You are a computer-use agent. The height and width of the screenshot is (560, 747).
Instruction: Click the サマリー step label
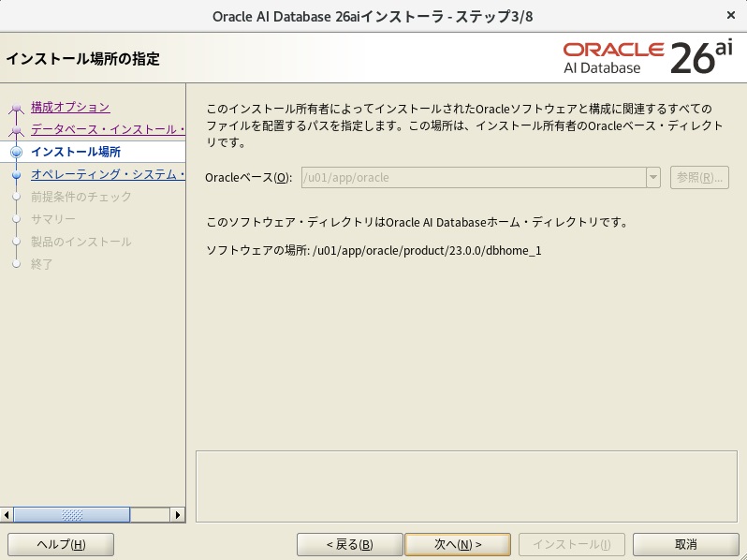point(53,219)
